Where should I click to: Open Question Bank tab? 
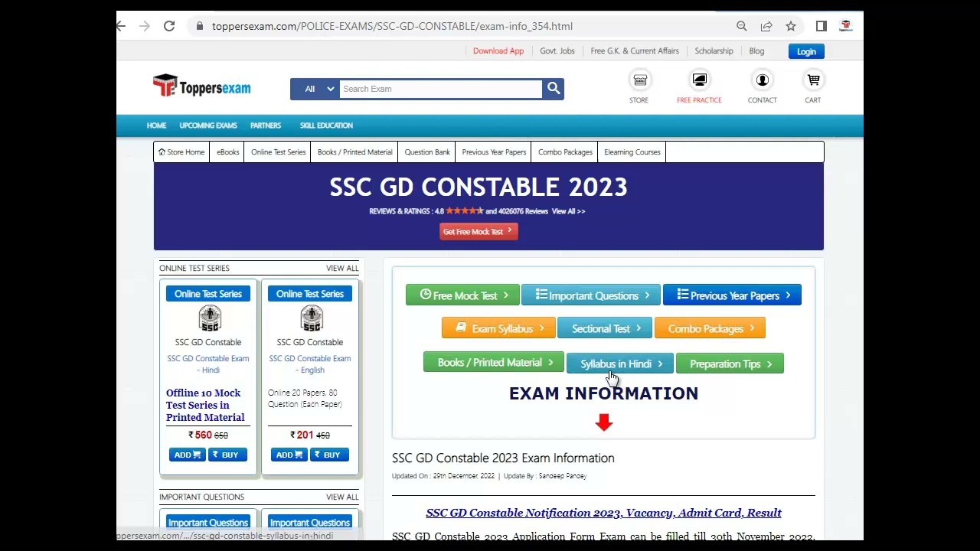click(x=427, y=152)
